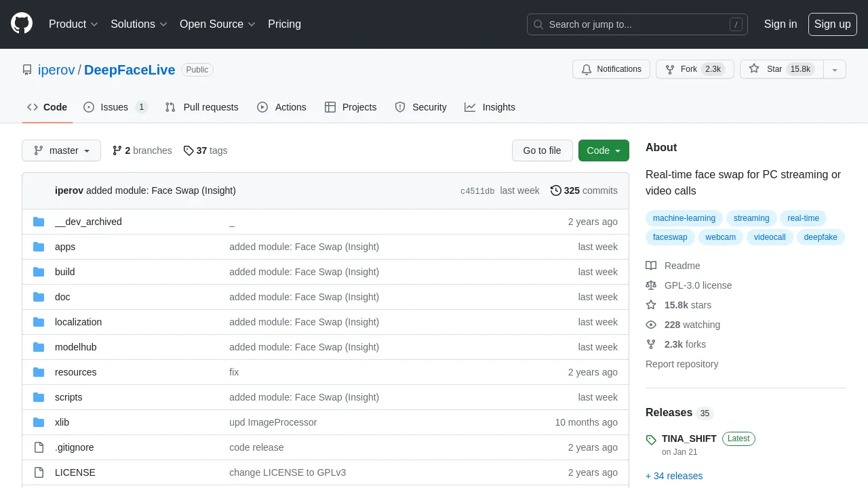Viewport: 868px width, 488px height.
Task: Open latest commit message Face Swap (Insight)
Action: point(161,190)
